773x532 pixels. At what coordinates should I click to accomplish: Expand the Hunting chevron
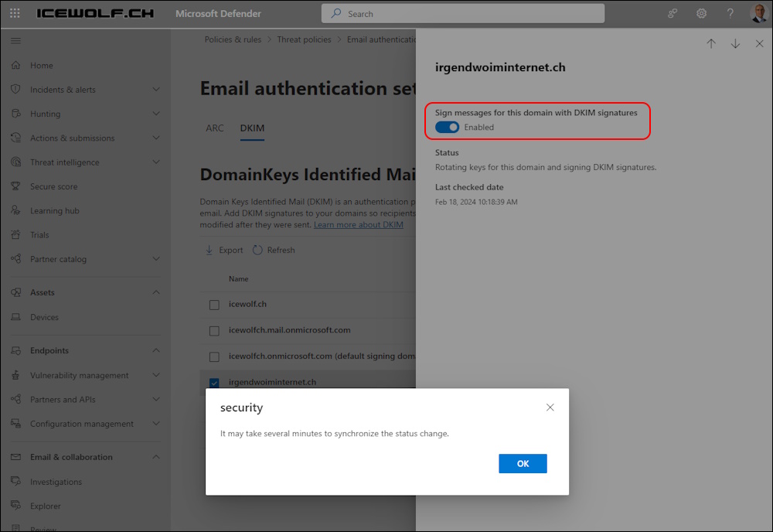coord(156,114)
